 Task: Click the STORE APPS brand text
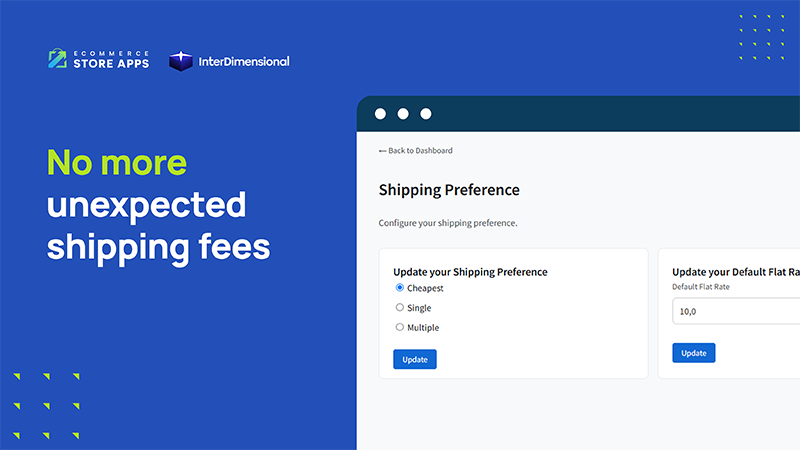[111, 64]
